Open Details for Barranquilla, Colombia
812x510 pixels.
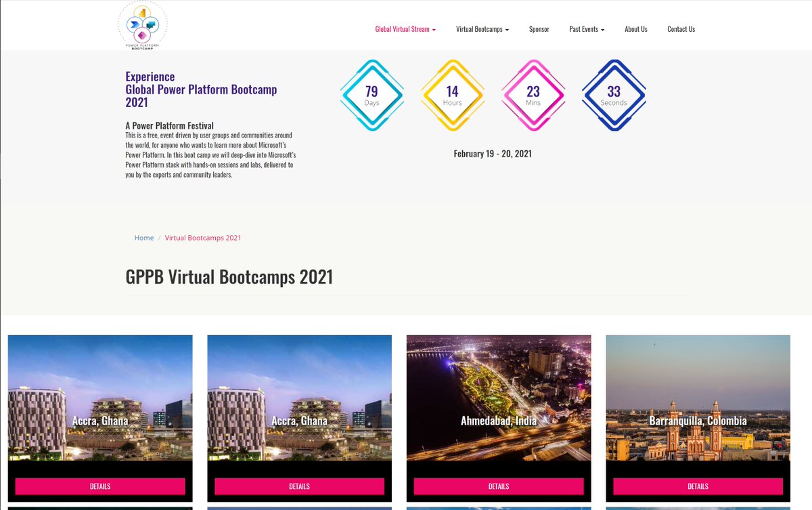coord(698,486)
